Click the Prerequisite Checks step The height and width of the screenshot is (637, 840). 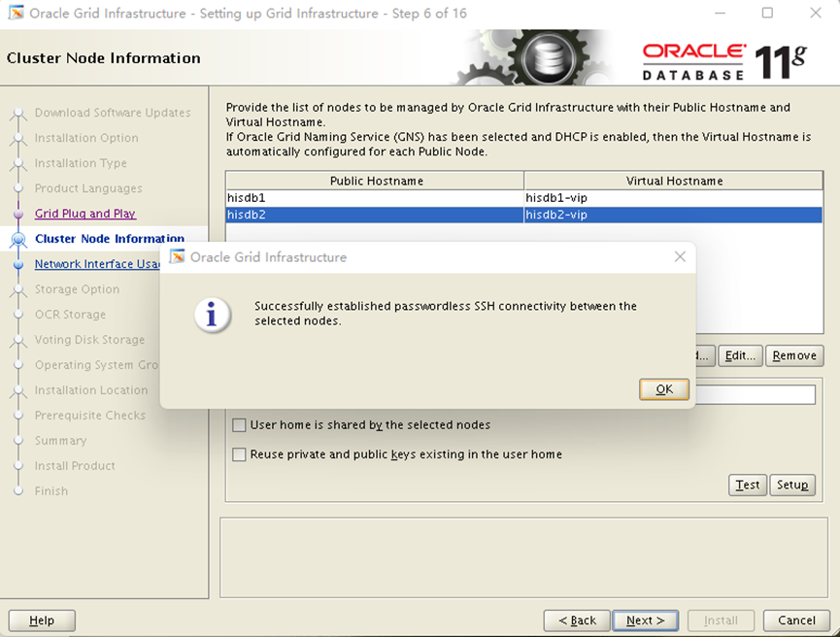pos(90,416)
